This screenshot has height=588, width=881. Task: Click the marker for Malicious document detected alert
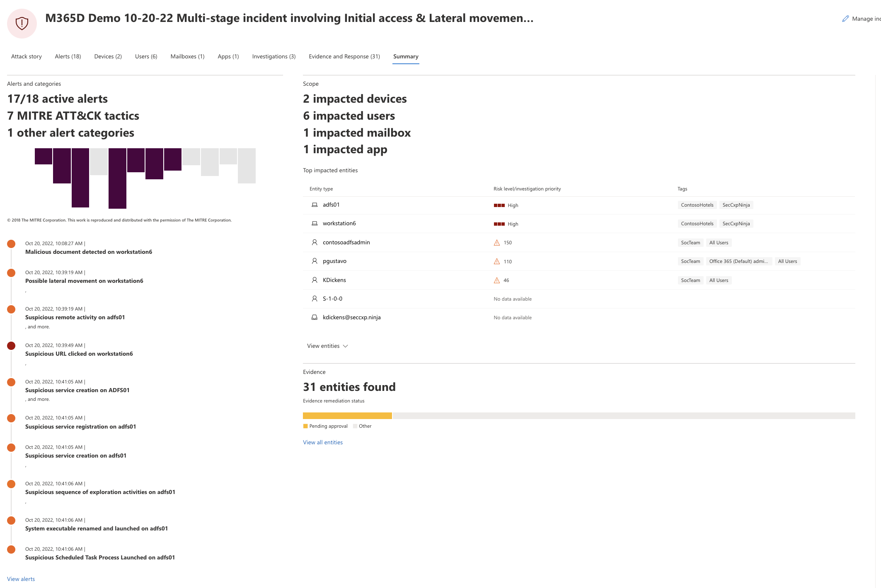pyautogui.click(x=11, y=244)
